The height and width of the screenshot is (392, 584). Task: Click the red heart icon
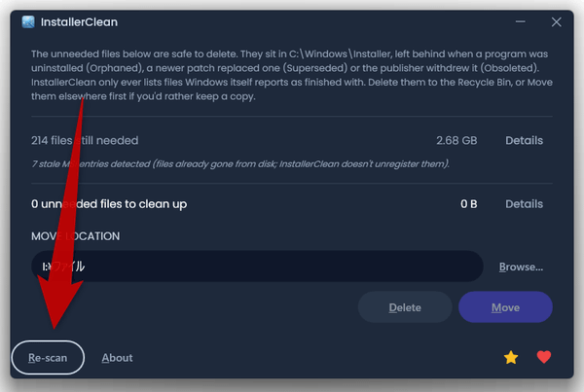pyautogui.click(x=544, y=357)
